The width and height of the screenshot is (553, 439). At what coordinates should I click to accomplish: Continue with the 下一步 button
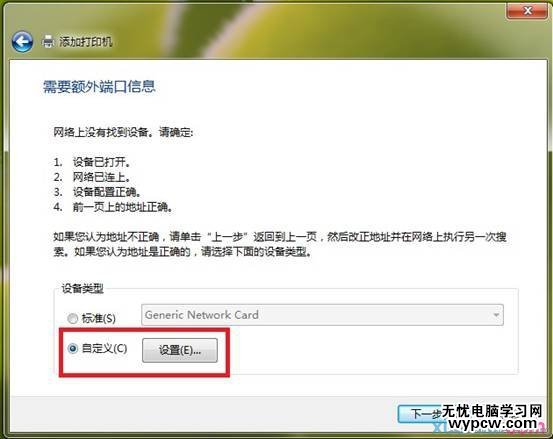coord(420,414)
